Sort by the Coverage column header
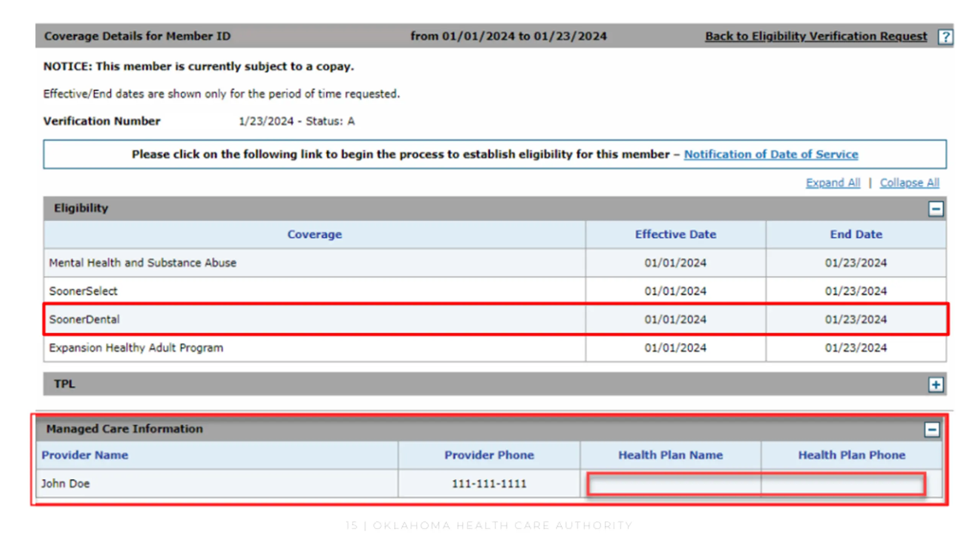 pos(314,234)
